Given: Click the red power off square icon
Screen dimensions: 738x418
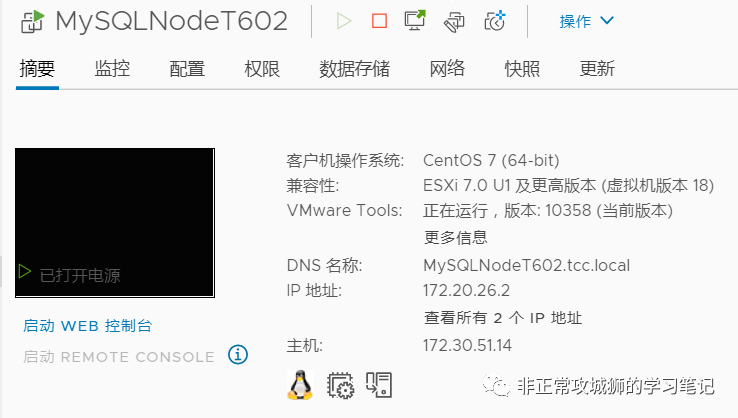Looking at the screenshot, I should pyautogui.click(x=379, y=21).
